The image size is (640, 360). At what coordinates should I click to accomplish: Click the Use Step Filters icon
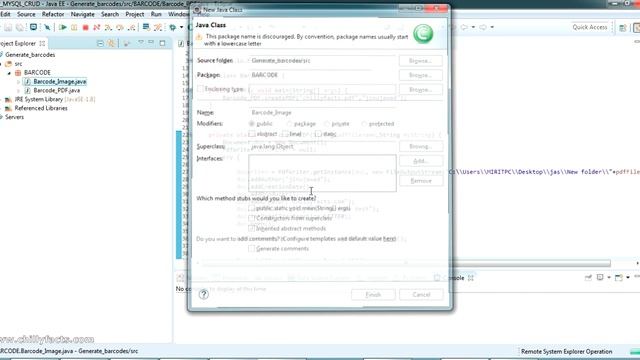pos(158,27)
